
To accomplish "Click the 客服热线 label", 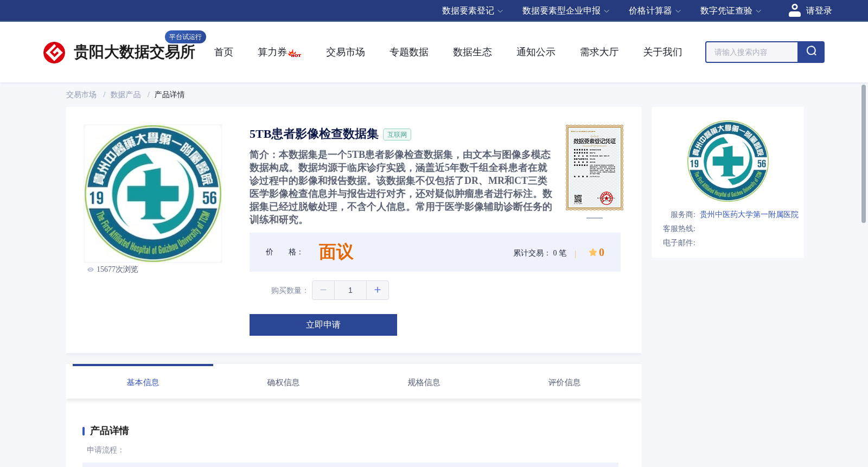I will (x=679, y=229).
